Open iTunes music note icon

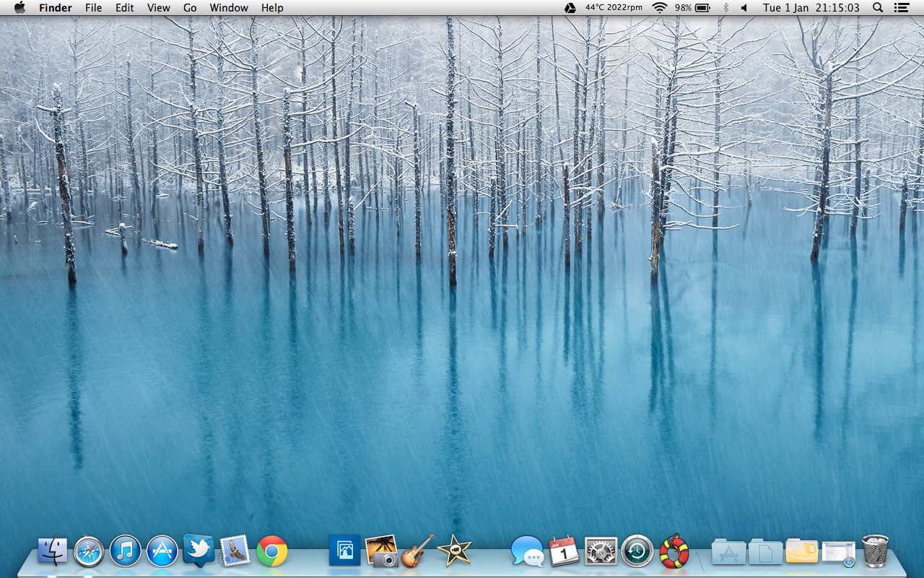126,552
